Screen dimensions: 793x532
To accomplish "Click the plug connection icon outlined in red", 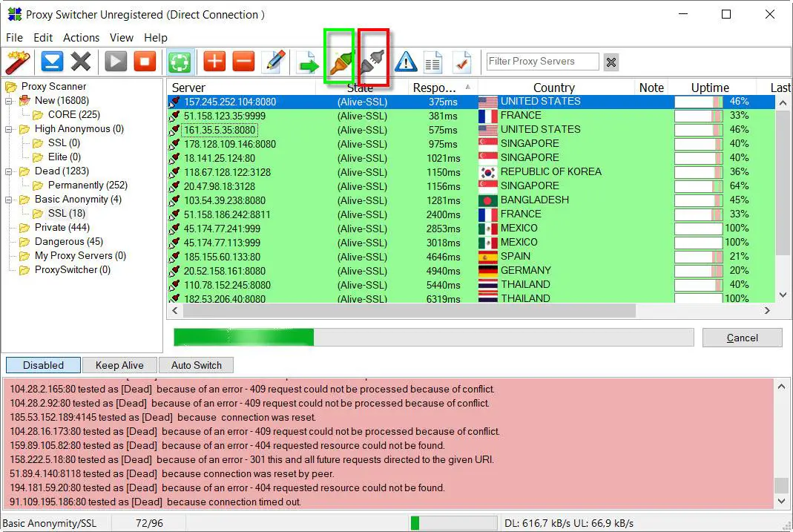I will [372, 62].
